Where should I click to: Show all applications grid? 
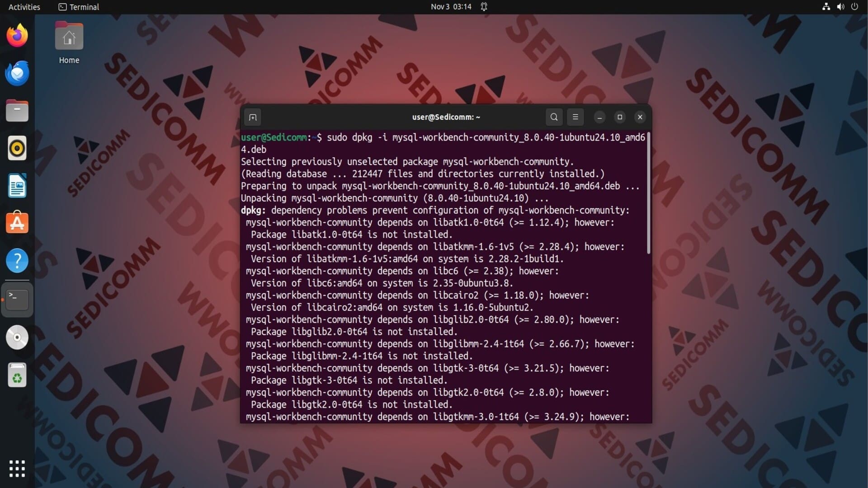(x=17, y=469)
